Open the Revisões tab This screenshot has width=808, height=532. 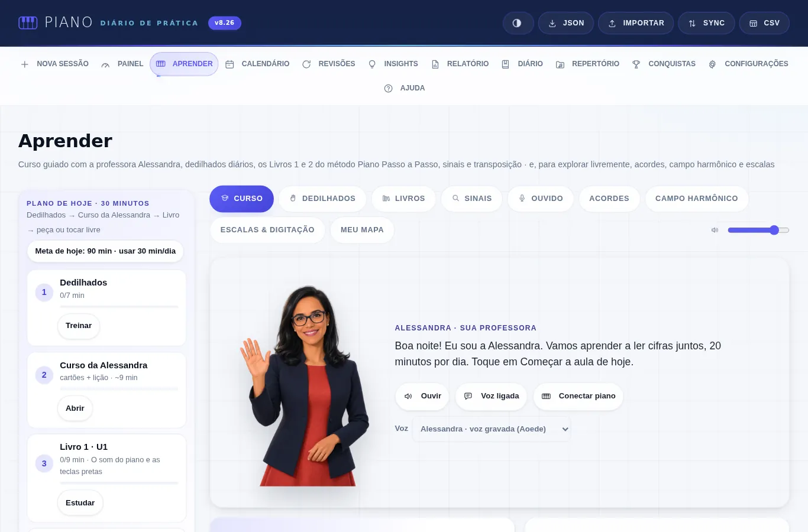click(x=328, y=64)
